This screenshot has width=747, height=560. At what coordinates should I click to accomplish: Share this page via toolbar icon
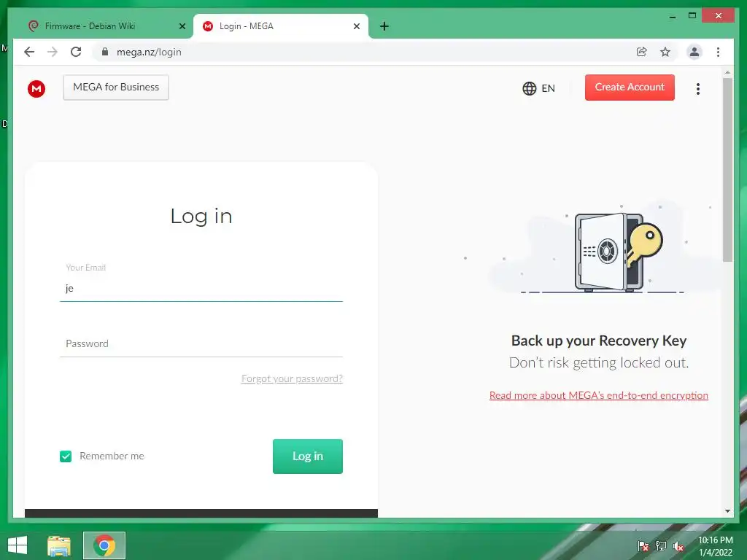[x=642, y=52]
